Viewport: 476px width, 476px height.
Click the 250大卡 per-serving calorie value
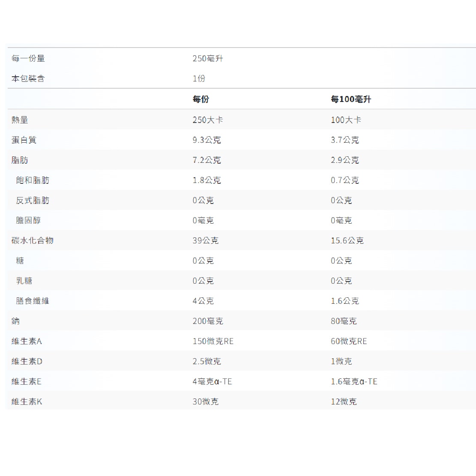coord(208,120)
